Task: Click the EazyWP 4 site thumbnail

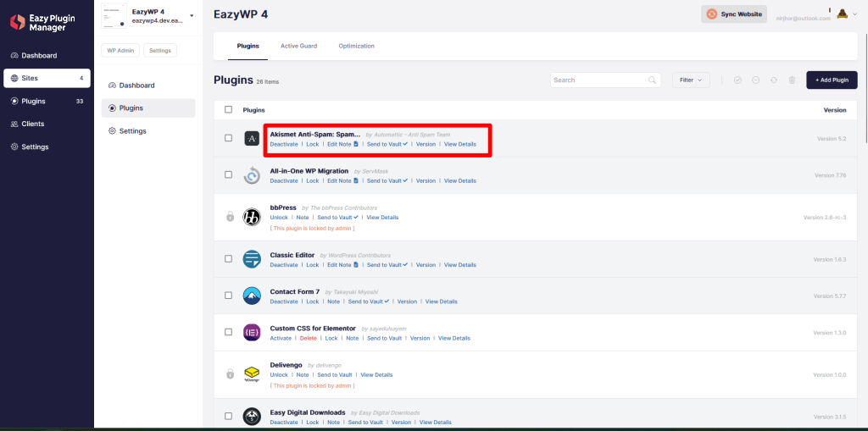Action: click(x=114, y=16)
